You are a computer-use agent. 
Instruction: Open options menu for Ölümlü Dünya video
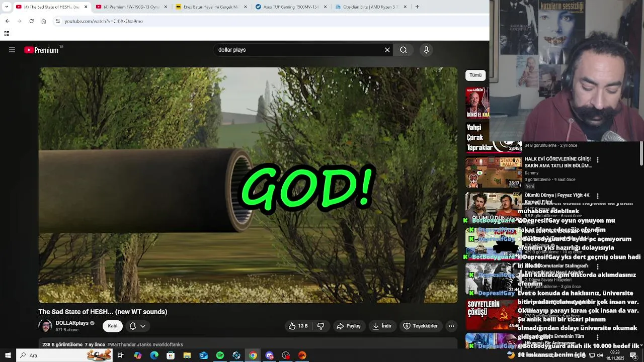point(598,196)
